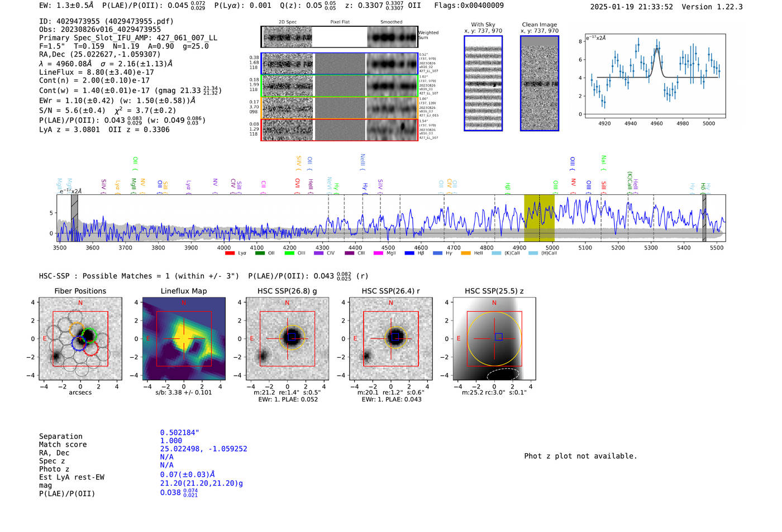Click the blue Separation value 0.502184"

click(x=179, y=433)
